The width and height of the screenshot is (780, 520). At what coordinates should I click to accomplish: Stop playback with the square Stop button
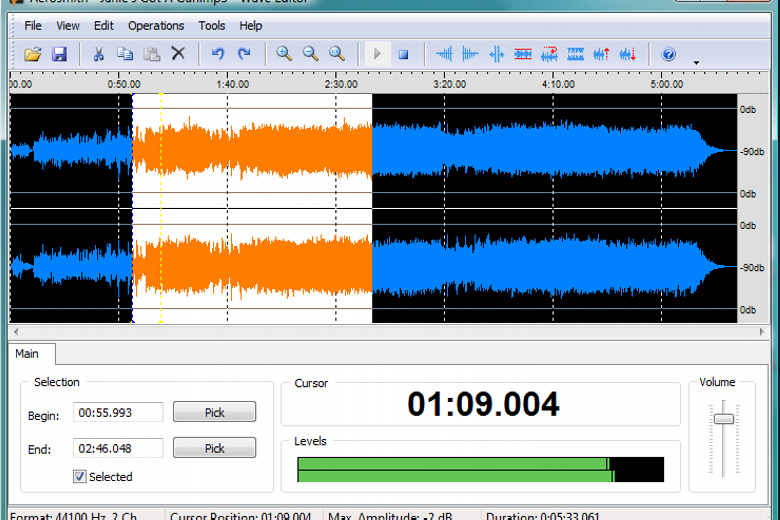click(x=403, y=54)
